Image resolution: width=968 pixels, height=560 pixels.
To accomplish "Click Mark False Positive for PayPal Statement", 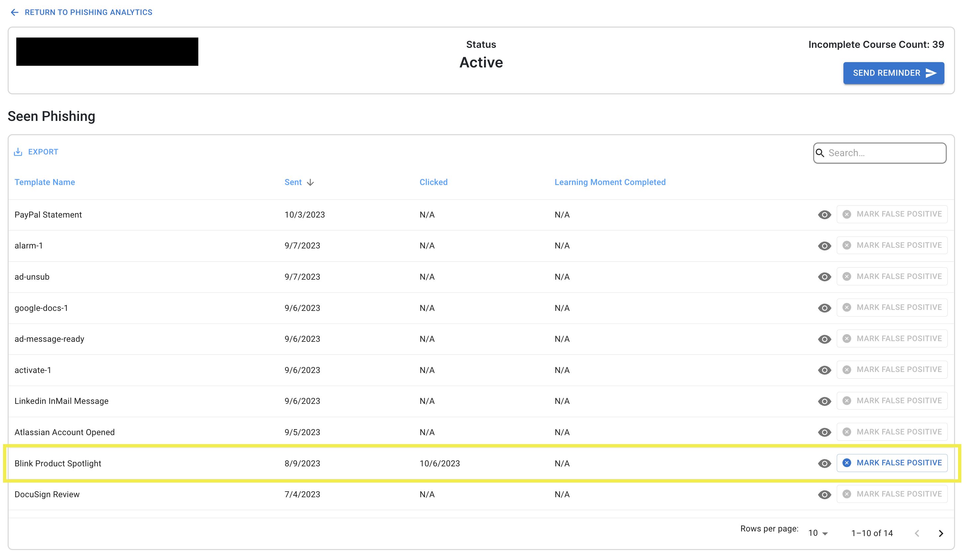I will point(892,214).
